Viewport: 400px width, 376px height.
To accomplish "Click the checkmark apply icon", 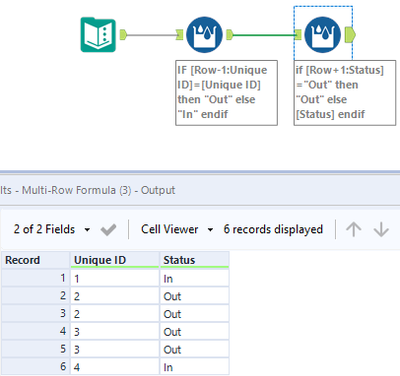I will pyautogui.click(x=108, y=230).
